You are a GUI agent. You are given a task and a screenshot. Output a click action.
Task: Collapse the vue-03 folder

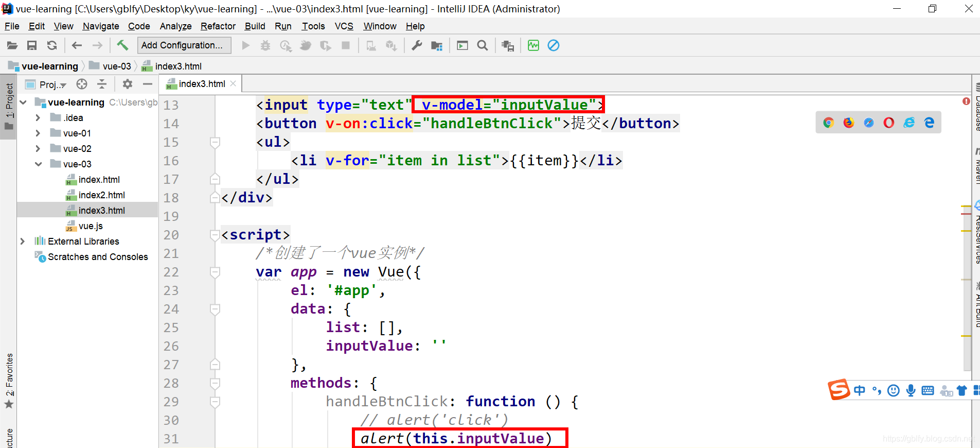tap(39, 164)
